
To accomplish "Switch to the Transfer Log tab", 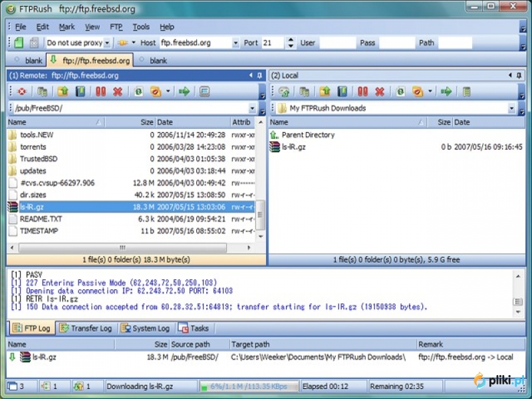I will [x=86, y=328].
